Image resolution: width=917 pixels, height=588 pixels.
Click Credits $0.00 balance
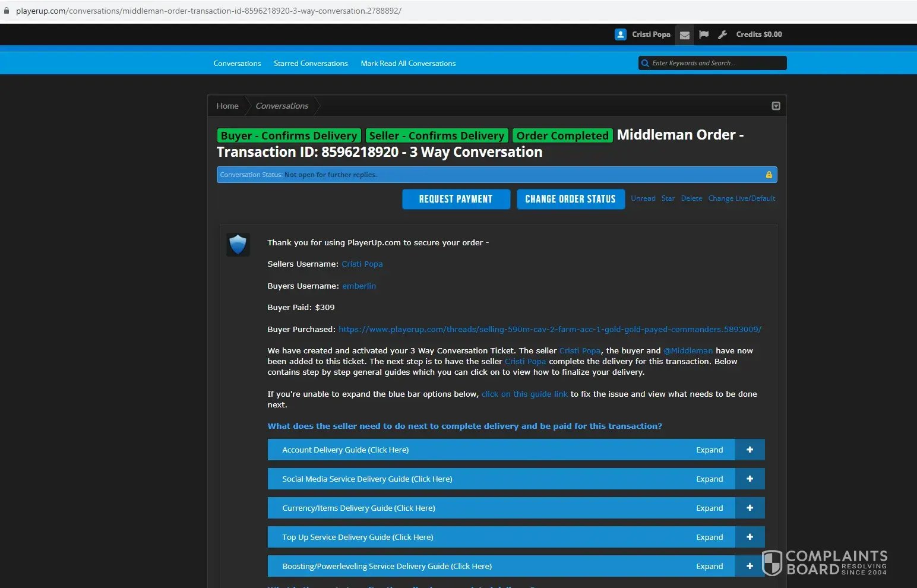(759, 34)
